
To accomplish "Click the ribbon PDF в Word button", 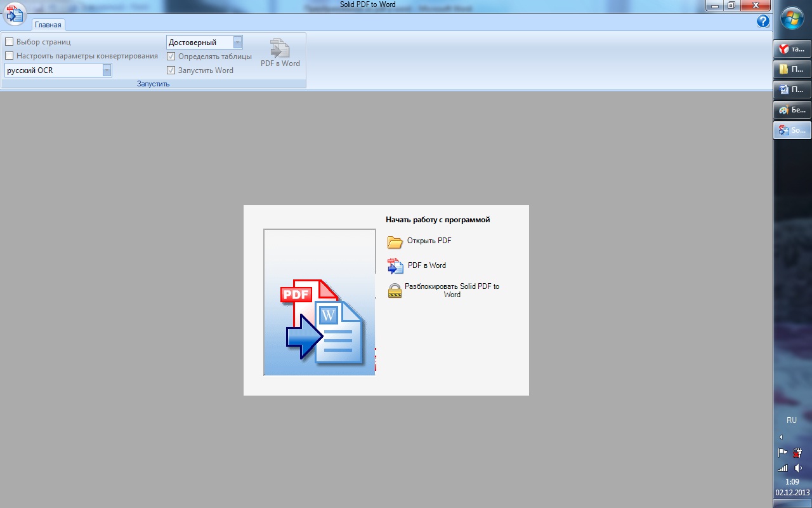I will [x=280, y=53].
